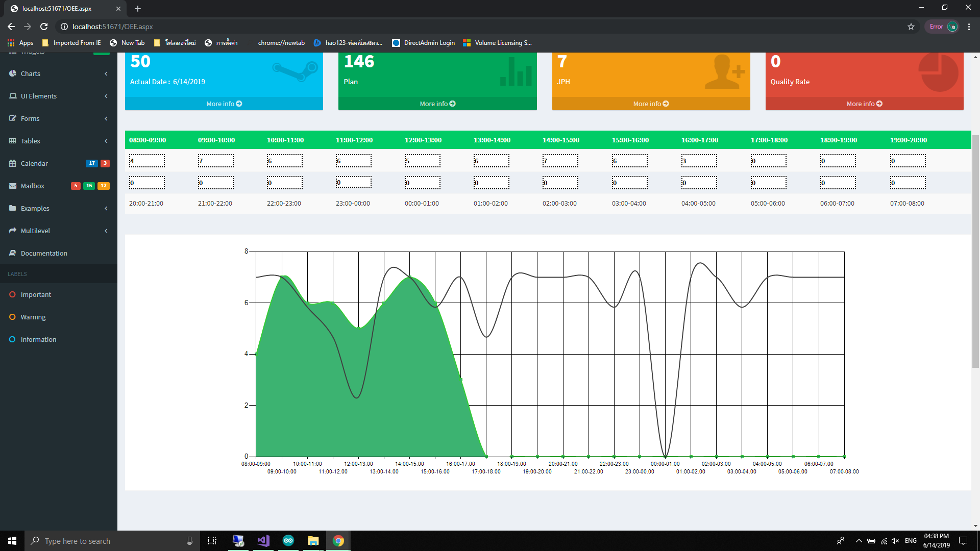Viewport: 980px width, 551px height.
Task: Click the Charts pie icon in sidebar
Action: pos(13,73)
